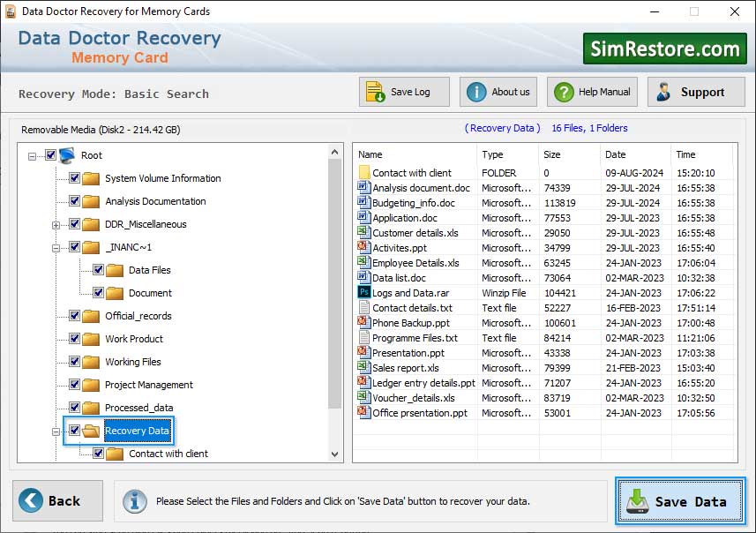This screenshot has width=756, height=533.
Task: Click the Support button label
Action: pos(702,92)
